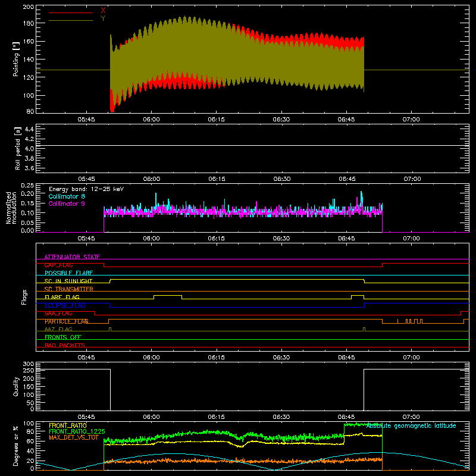
Task: Click the FLARE_FLAG label
Action: (62, 297)
